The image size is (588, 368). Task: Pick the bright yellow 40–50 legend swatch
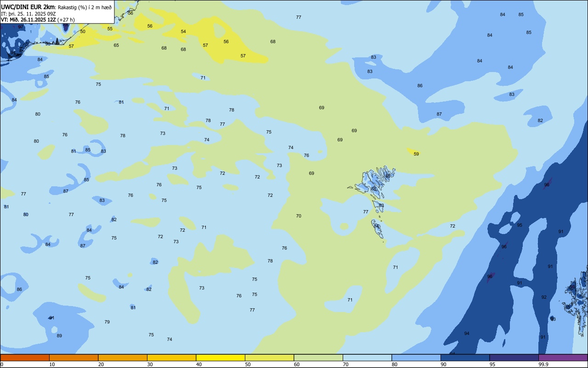220,357
